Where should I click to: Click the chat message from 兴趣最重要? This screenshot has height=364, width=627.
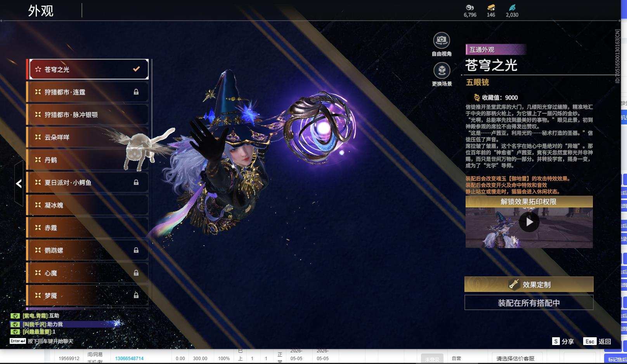pyautogui.click(x=39, y=332)
